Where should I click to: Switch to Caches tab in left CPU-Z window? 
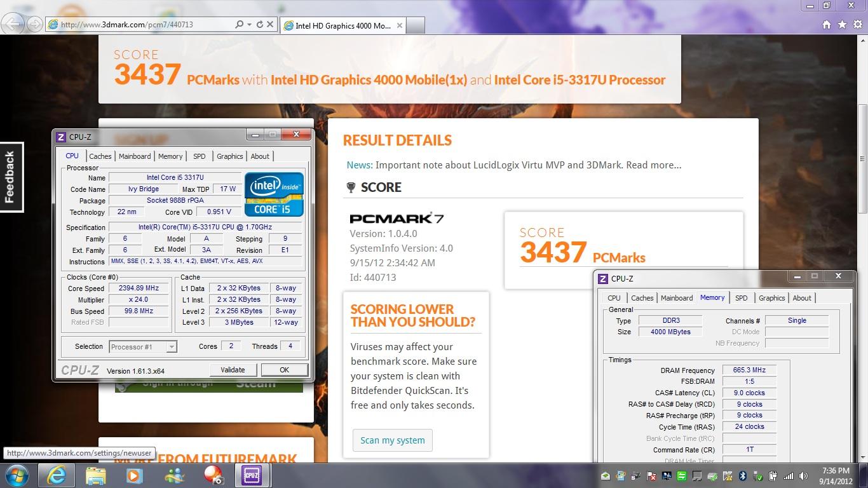[x=100, y=156]
